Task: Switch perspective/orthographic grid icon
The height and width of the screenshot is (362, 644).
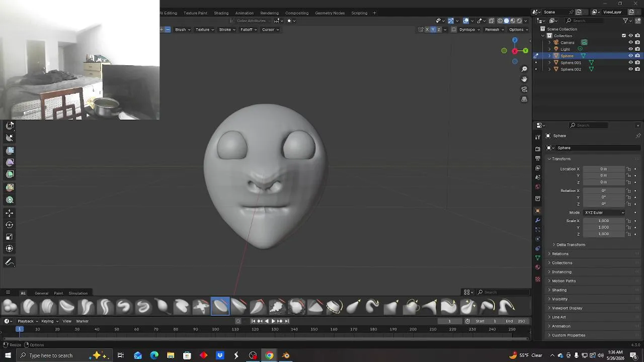Action: point(524,100)
